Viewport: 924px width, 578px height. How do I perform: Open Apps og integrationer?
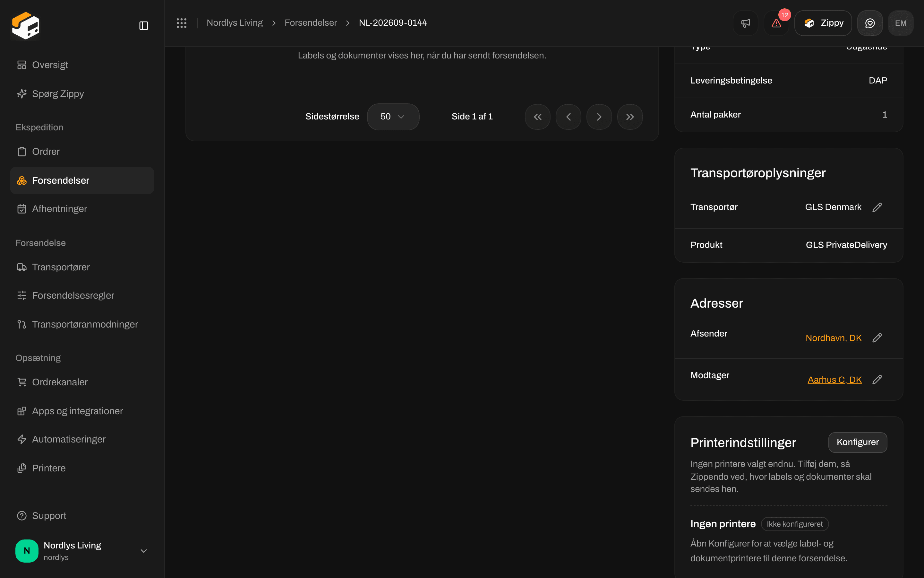(x=82, y=411)
